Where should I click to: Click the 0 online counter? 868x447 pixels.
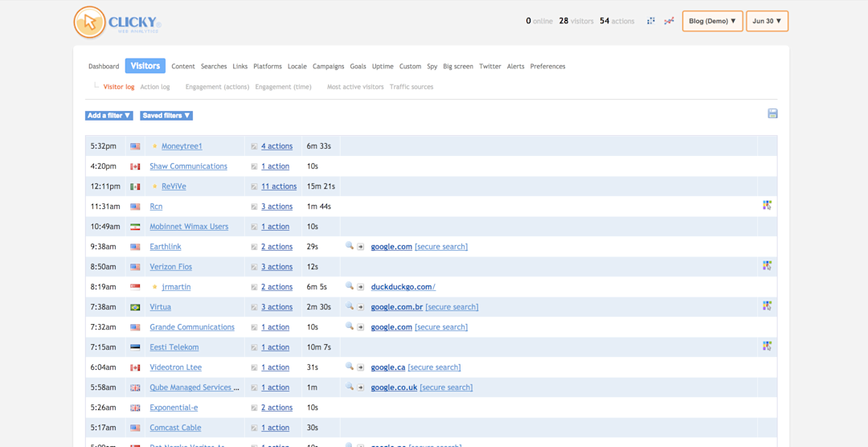coord(539,21)
